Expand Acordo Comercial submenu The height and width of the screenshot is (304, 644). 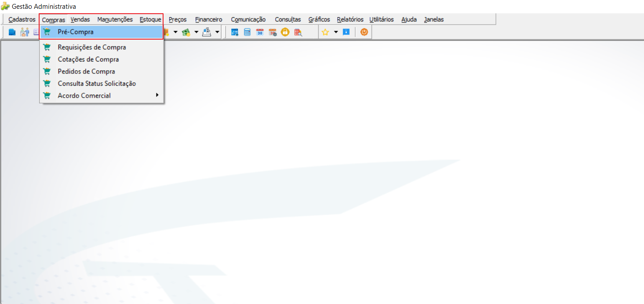[x=102, y=95]
